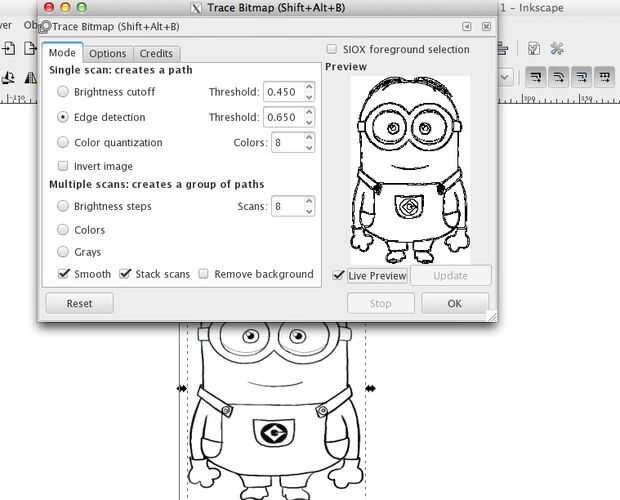Enable Invert image checkbox
This screenshot has height=500, width=620.
pyautogui.click(x=63, y=166)
